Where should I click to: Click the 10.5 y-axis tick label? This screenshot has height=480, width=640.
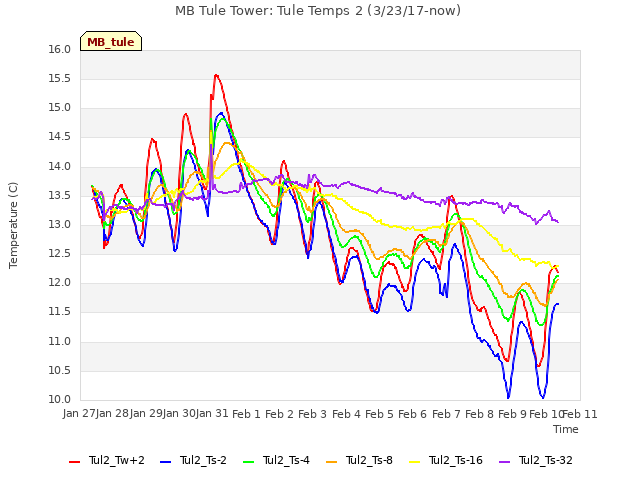[x=60, y=370]
